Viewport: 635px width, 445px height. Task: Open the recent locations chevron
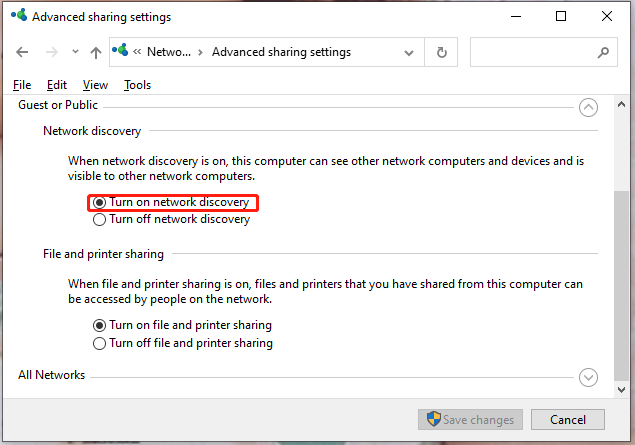click(75, 52)
